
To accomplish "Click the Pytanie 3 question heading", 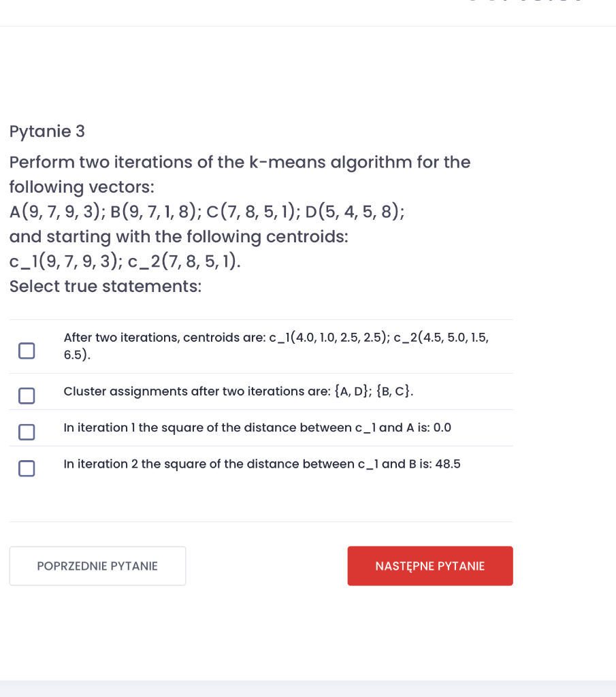I will (x=47, y=131).
